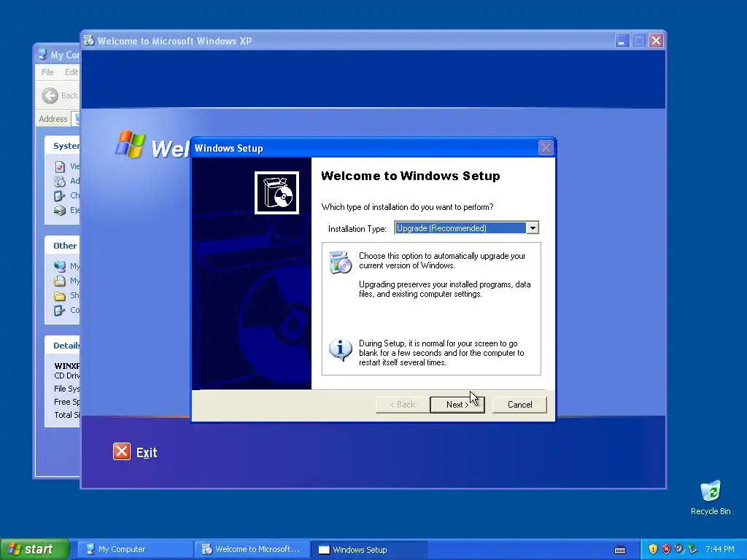Image resolution: width=747 pixels, height=560 pixels.
Task: Click the Address bar label in My Computer
Action: [53, 119]
